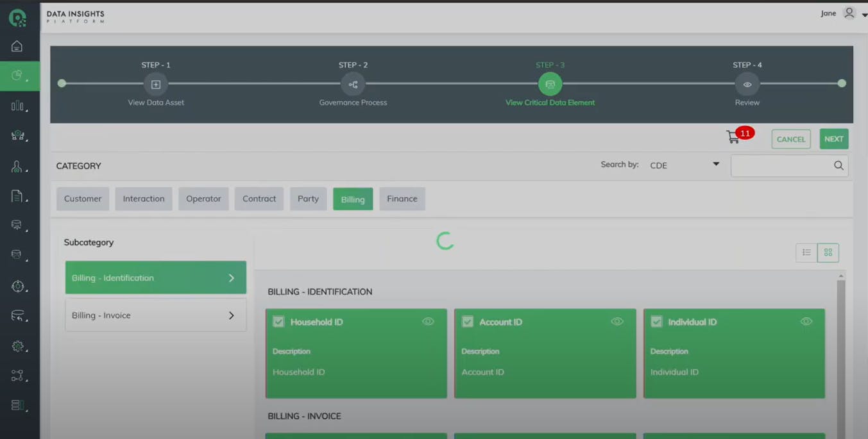Screen dimensions: 868x439
Task: Click the Step 3 Critical Data Element icon
Action: 550,84
